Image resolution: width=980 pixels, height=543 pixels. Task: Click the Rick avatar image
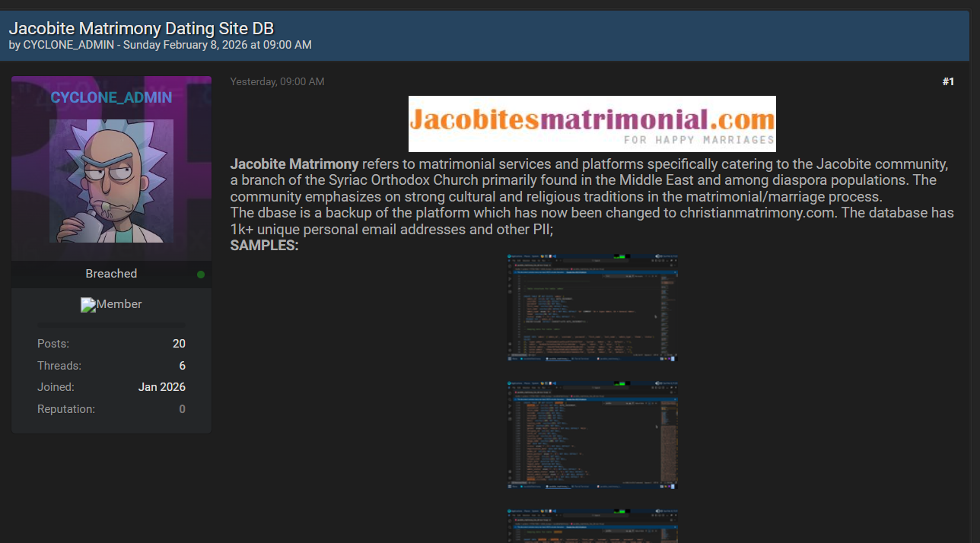(111, 181)
